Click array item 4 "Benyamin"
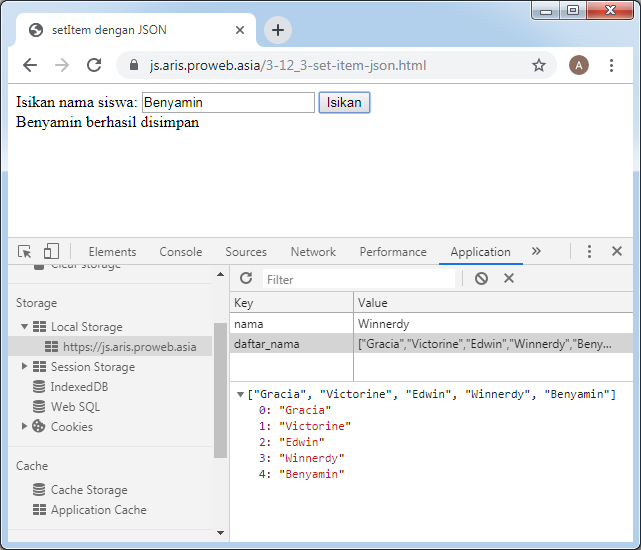The width and height of the screenshot is (641, 550). coord(301,474)
